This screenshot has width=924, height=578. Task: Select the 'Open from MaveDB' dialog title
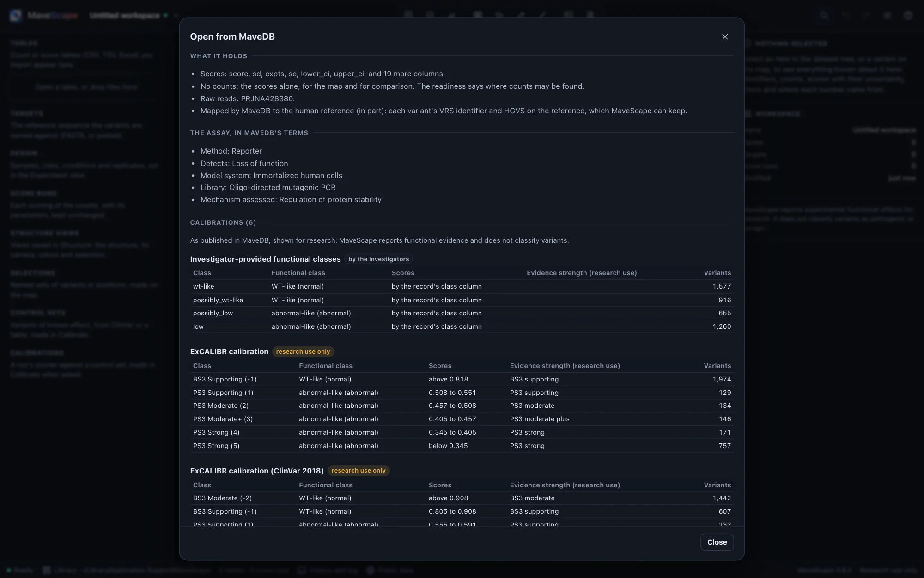(232, 37)
